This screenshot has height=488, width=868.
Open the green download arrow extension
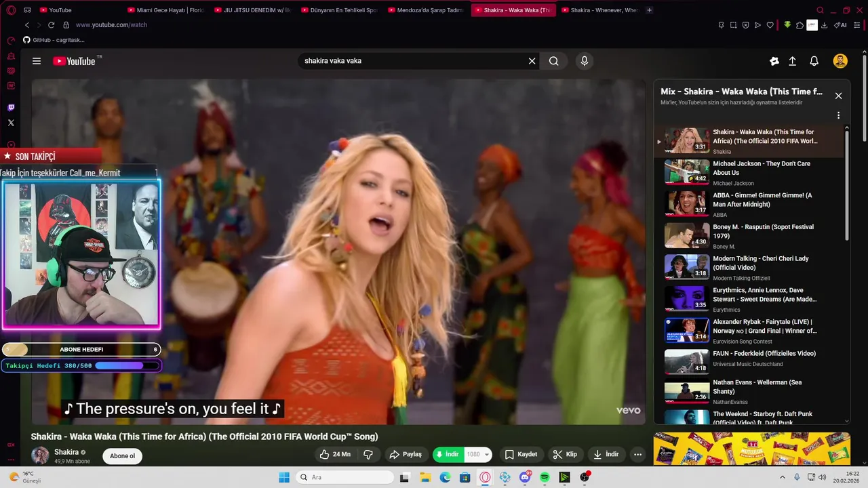[x=787, y=25]
